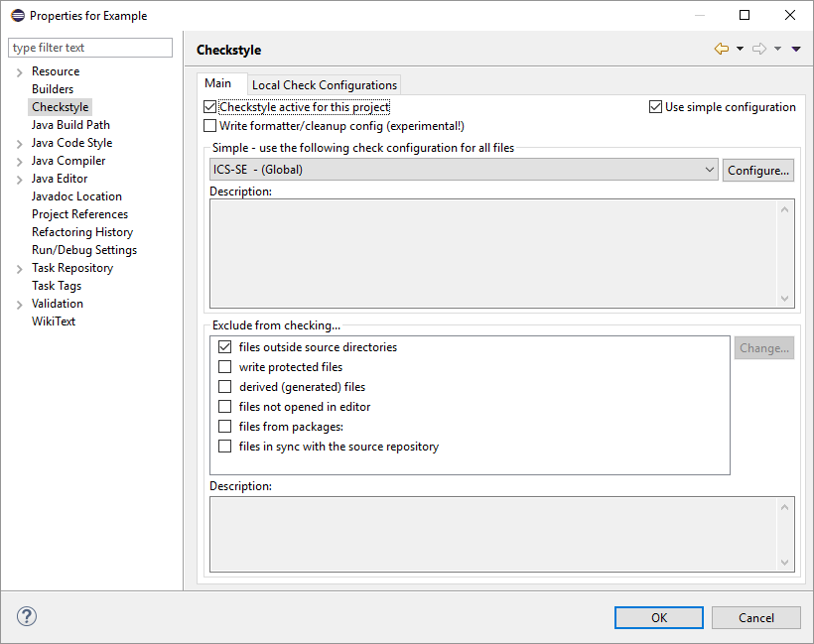Select the Main tab

coord(218,84)
